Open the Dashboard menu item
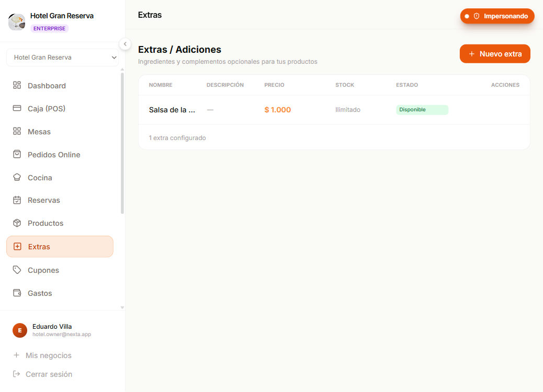543x392 pixels. tap(60, 86)
